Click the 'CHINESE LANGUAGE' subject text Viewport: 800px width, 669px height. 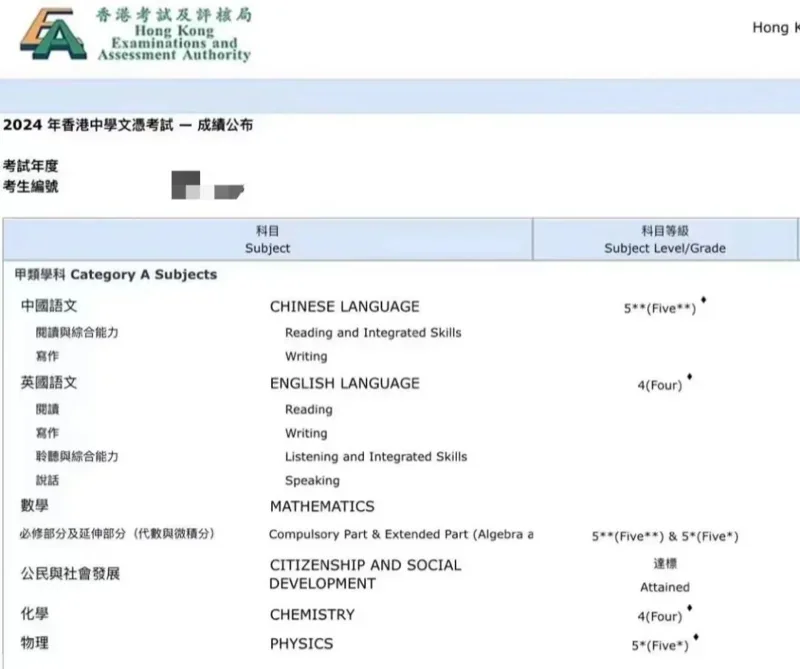coord(344,307)
